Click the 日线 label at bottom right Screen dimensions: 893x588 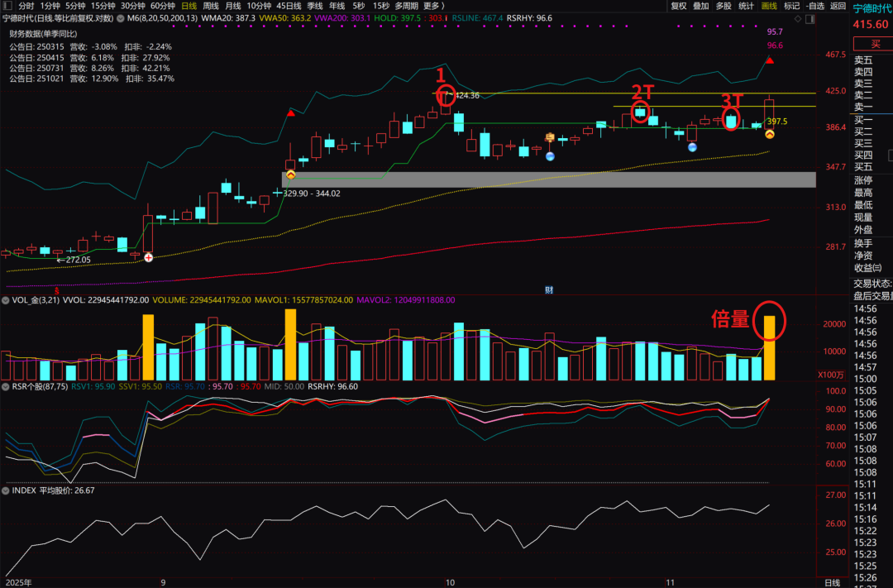point(832,582)
